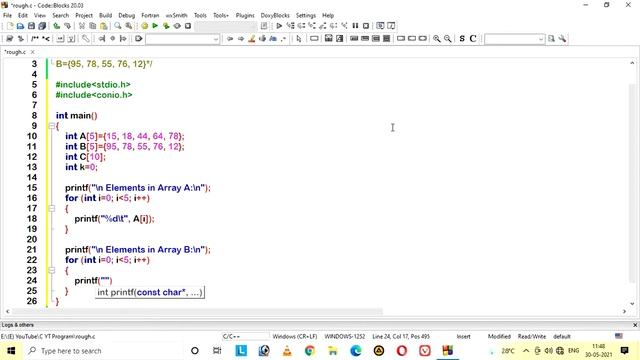Close the rough.c tab
Viewport: 640px width, 360px height.
tap(33, 52)
